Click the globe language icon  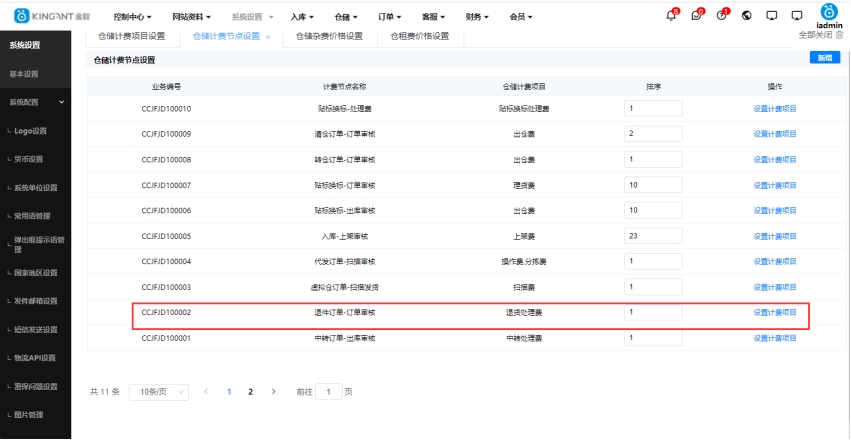point(747,16)
